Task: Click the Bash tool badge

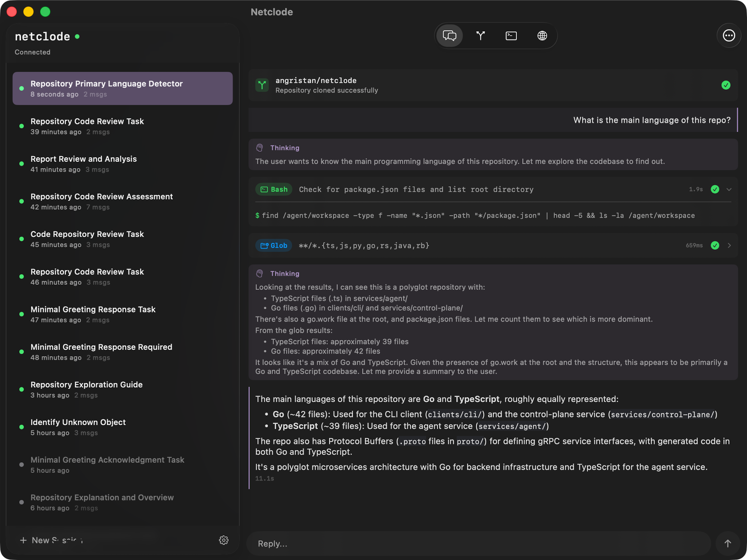Action: (x=273, y=189)
